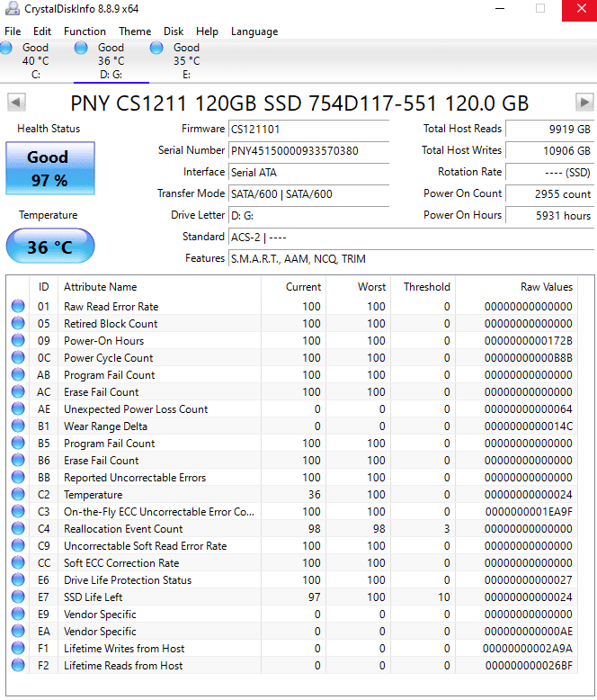
Task: Open the Disk menu
Action: click(174, 31)
